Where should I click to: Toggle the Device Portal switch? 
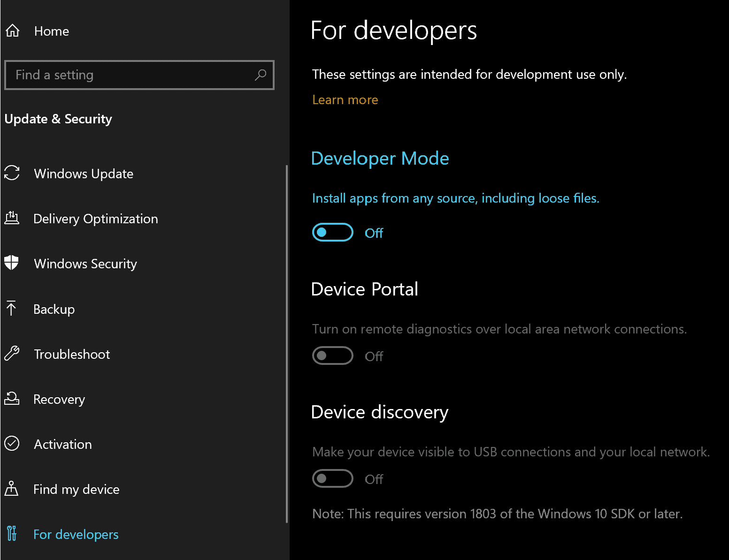point(333,356)
